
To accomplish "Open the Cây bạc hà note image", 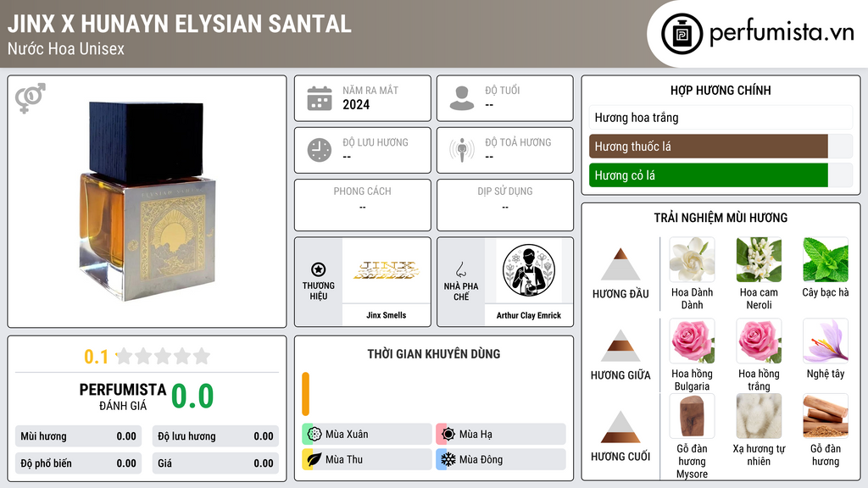I will 826,260.
